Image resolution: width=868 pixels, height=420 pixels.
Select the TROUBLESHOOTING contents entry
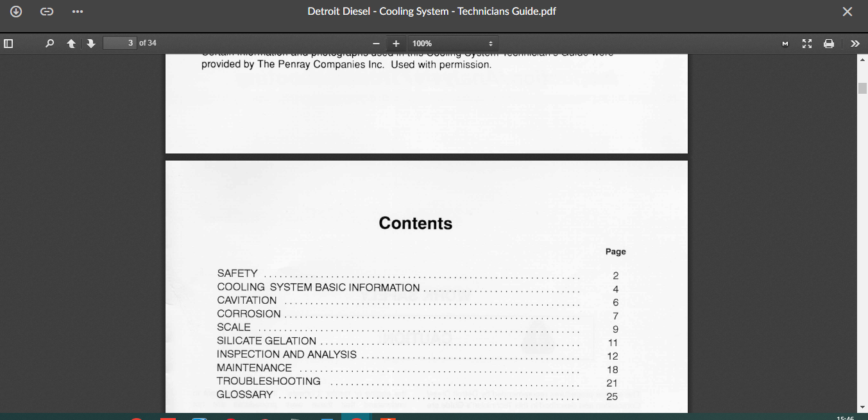tap(269, 381)
